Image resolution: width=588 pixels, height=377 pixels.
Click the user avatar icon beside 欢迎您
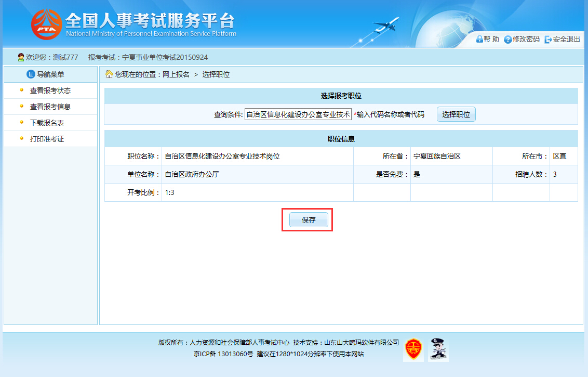pos(21,57)
